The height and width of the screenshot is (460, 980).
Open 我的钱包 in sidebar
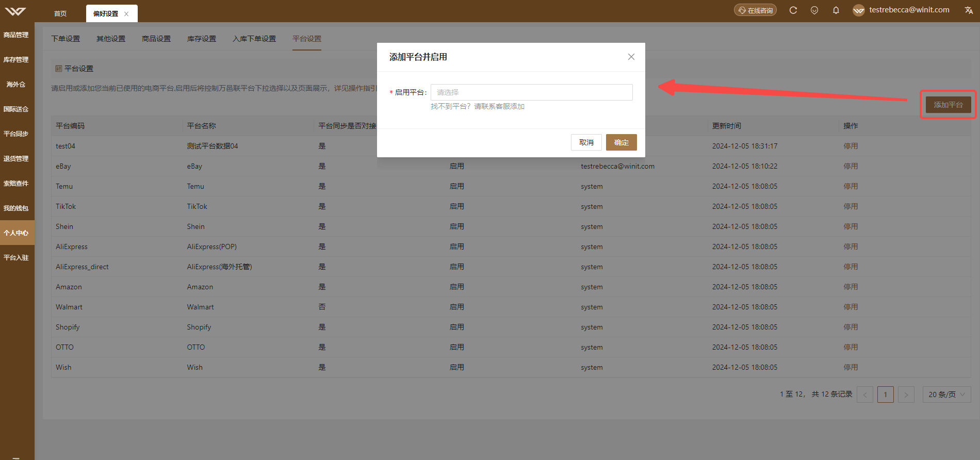17,208
